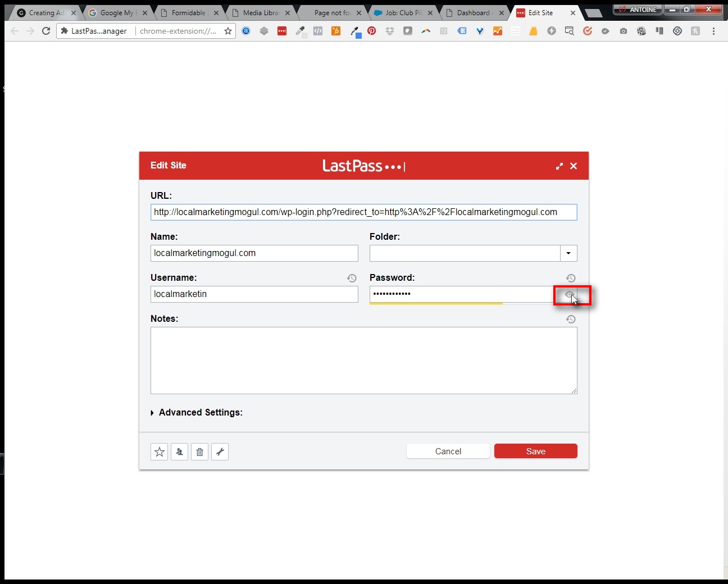The height and width of the screenshot is (584, 728).
Task: Open the LastPass extension toolbar icon
Action: (x=282, y=31)
